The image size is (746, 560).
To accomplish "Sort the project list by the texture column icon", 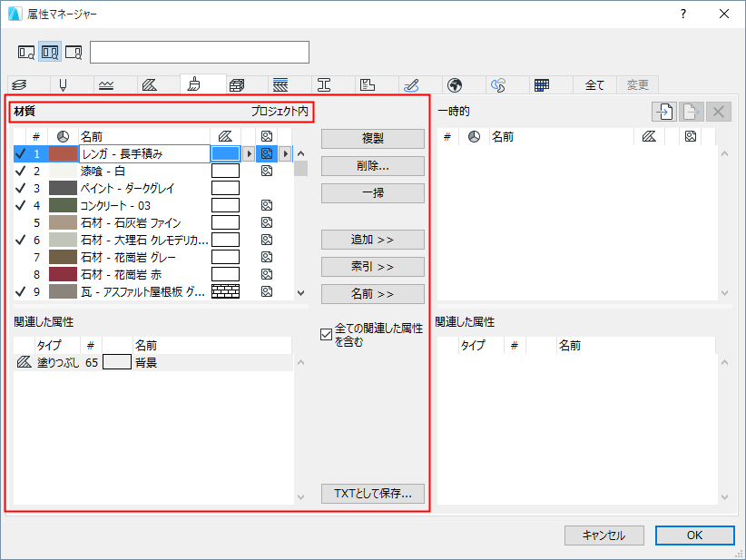I will tap(267, 136).
